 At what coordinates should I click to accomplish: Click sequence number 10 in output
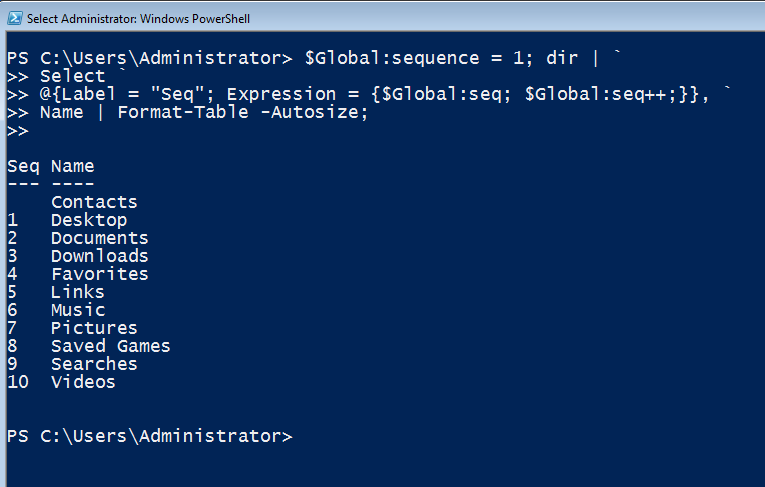(x=18, y=382)
